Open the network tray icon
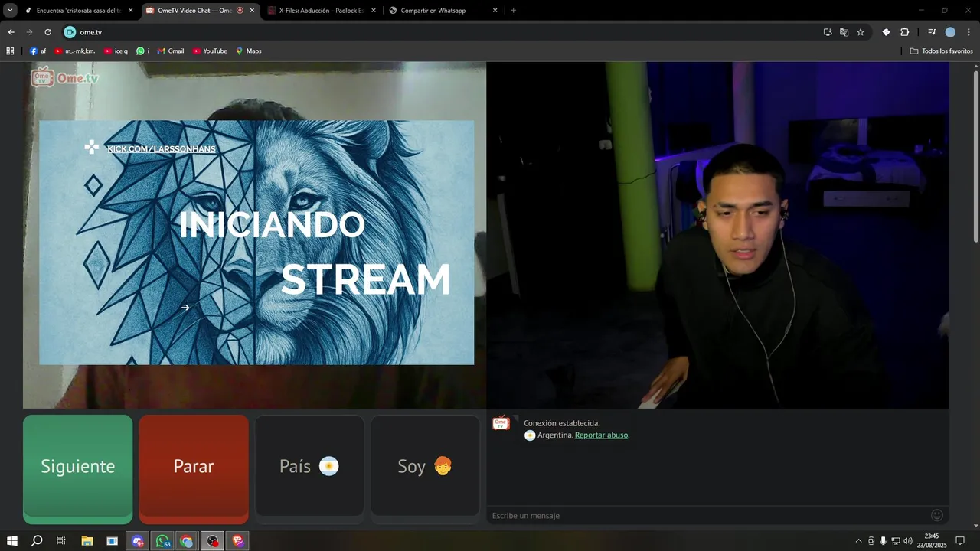Image resolution: width=980 pixels, height=551 pixels. pyautogui.click(x=896, y=541)
